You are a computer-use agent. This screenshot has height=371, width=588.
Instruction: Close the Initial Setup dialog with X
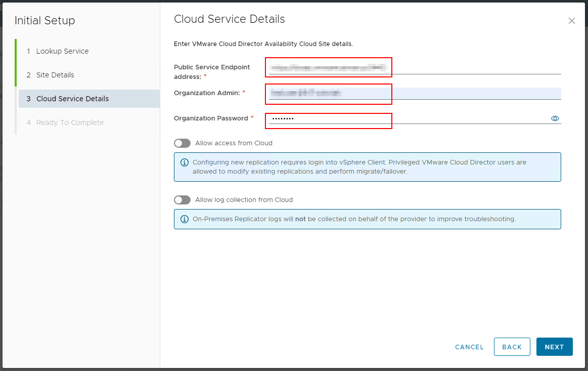(572, 21)
